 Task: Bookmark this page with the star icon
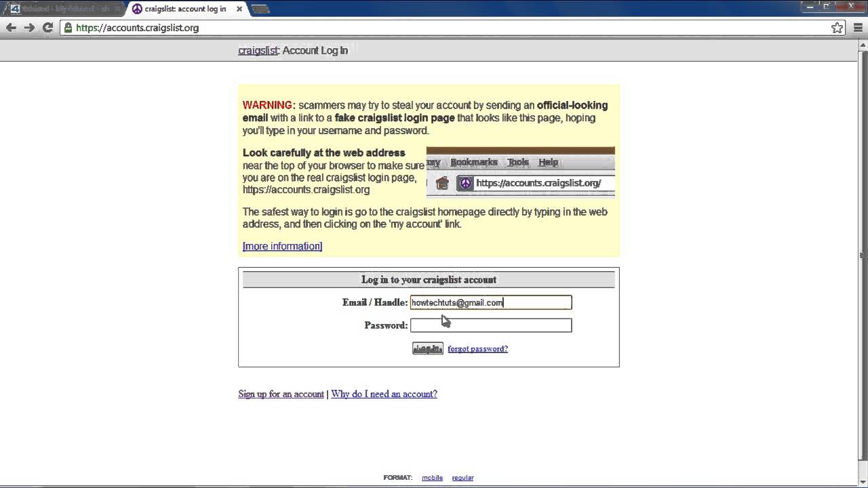tap(837, 28)
